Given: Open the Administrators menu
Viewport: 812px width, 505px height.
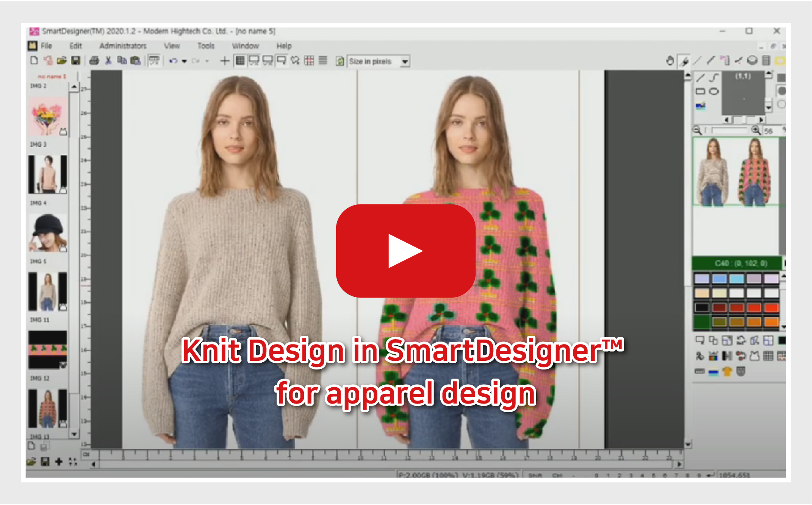Looking at the screenshot, I should [123, 46].
